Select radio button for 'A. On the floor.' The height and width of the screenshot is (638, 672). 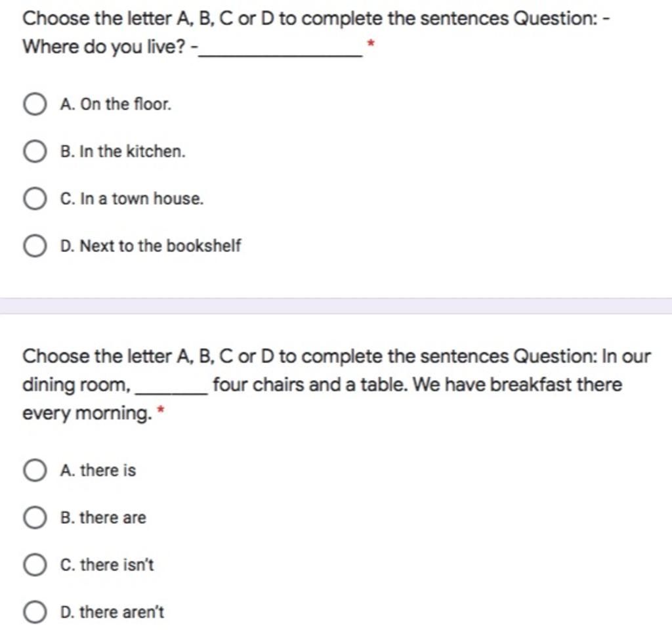[35, 104]
